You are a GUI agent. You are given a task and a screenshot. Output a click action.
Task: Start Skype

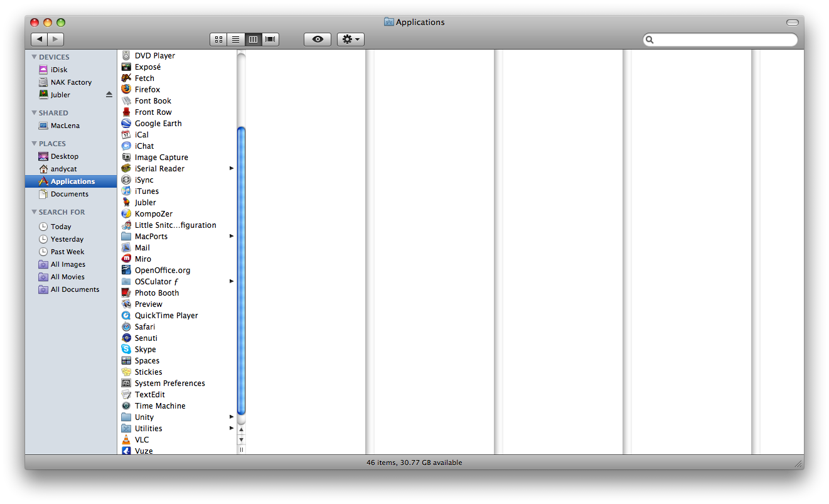click(144, 349)
